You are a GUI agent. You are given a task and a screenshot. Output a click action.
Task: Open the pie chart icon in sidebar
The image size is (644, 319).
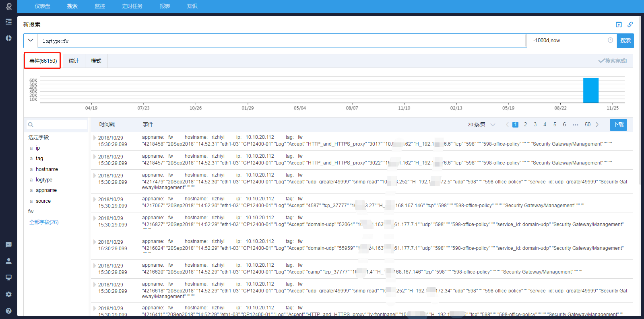[x=8, y=38]
